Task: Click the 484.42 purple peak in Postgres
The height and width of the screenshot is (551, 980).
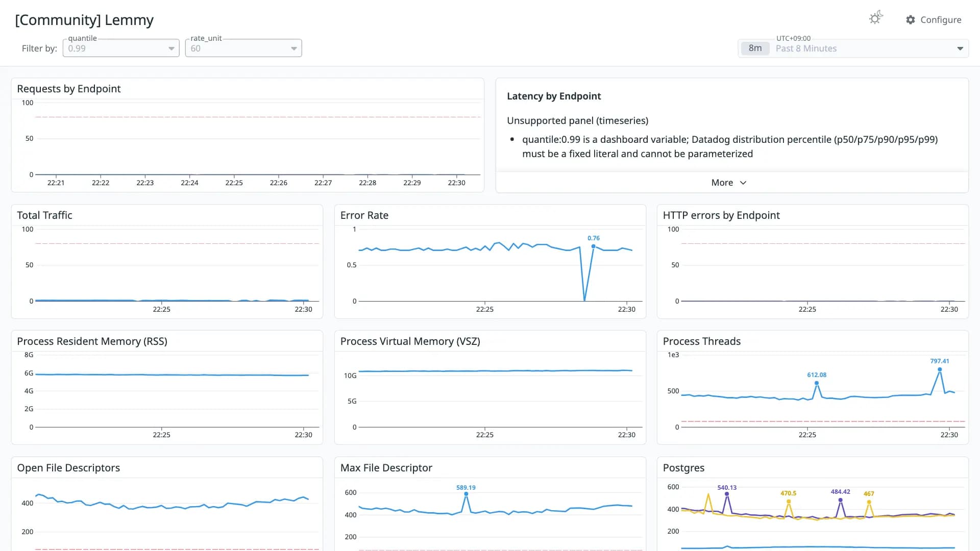Action: click(x=840, y=500)
